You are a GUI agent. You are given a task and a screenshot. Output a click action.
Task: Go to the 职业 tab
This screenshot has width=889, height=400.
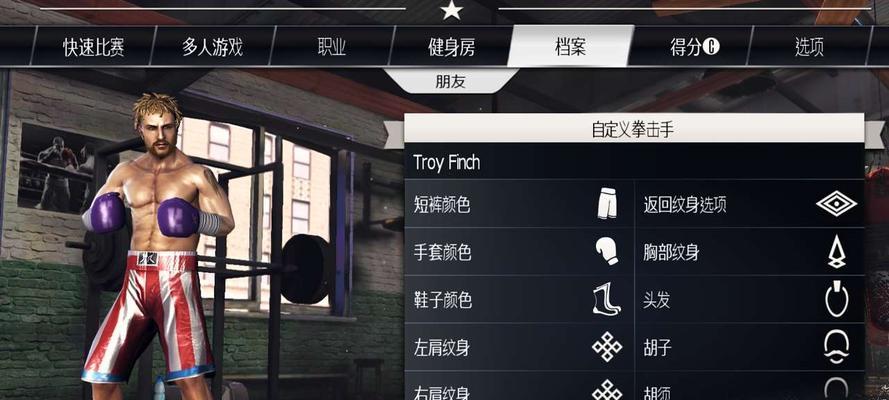(x=332, y=47)
